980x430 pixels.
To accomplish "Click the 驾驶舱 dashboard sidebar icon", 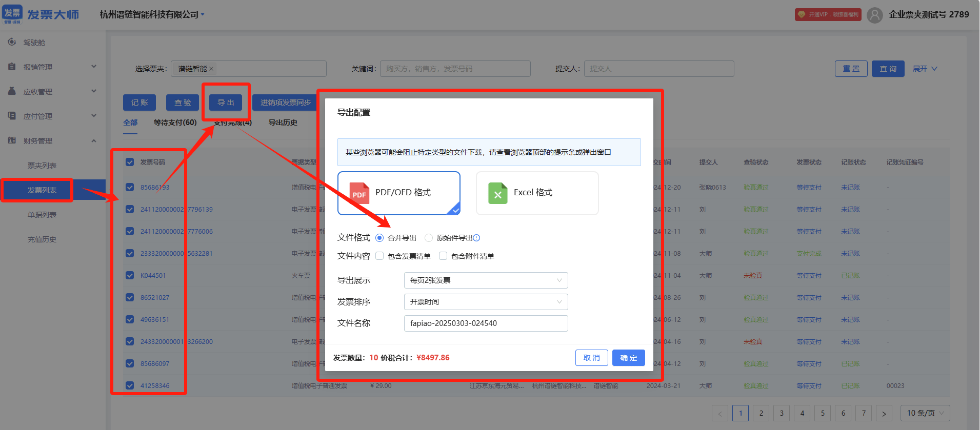I will click(12, 42).
